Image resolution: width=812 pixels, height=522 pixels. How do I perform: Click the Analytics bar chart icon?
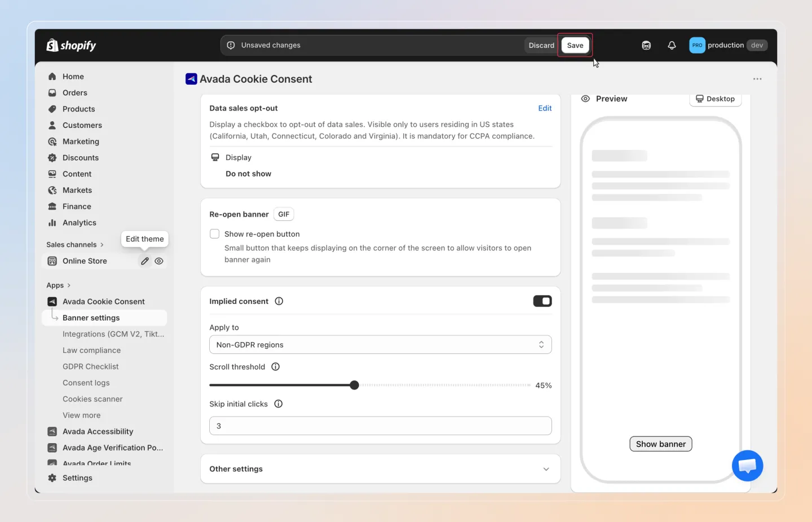point(52,223)
